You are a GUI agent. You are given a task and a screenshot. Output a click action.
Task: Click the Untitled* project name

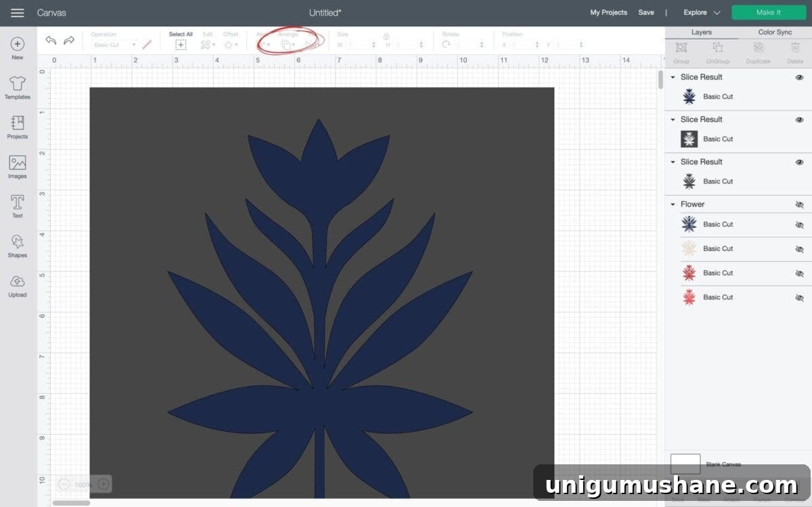coord(325,13)
